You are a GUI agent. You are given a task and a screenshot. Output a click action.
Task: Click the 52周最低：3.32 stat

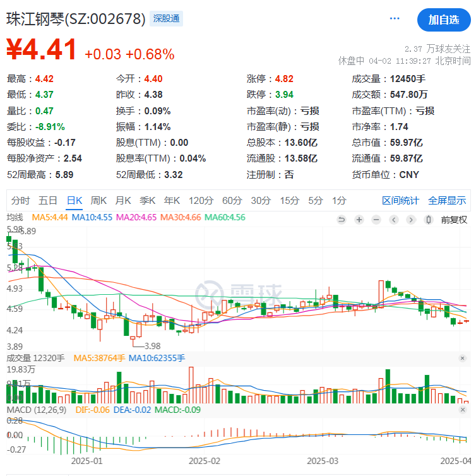[x=150, y=175]
